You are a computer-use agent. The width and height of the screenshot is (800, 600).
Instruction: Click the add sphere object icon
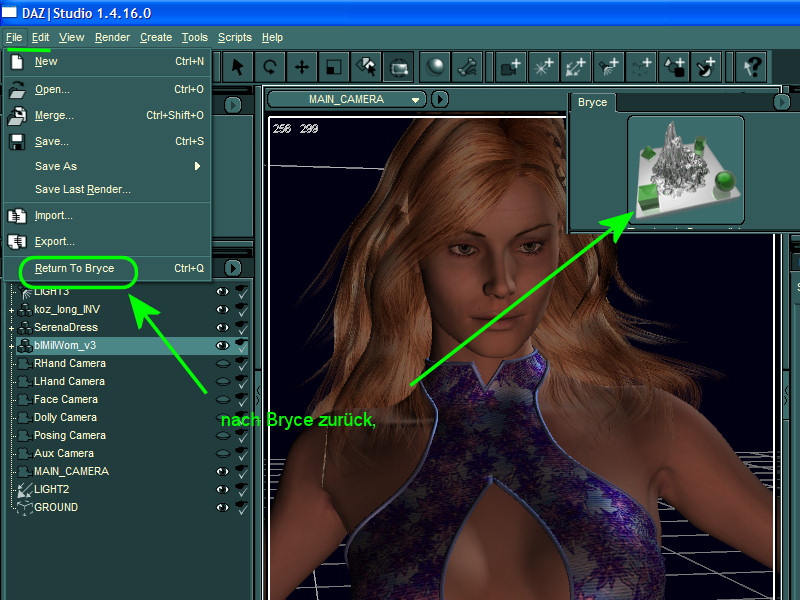pos(706,67)
